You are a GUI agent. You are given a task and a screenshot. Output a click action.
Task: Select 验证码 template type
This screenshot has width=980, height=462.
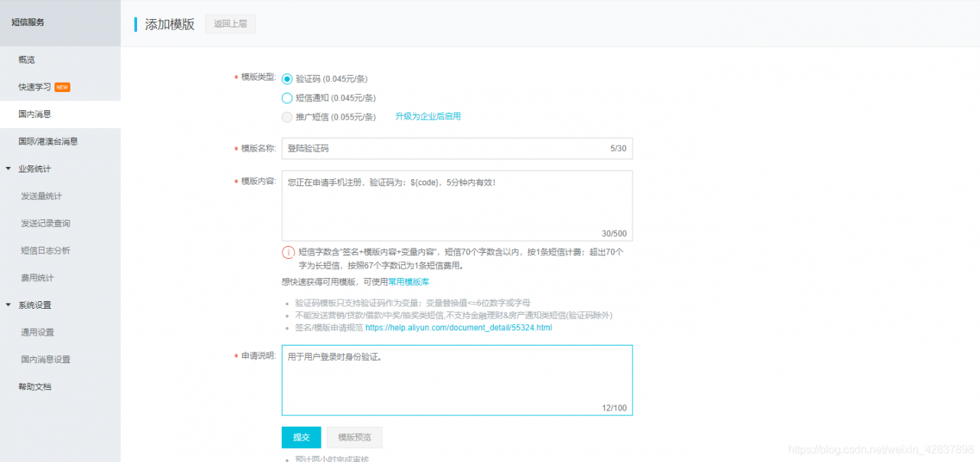click(287, 78)
